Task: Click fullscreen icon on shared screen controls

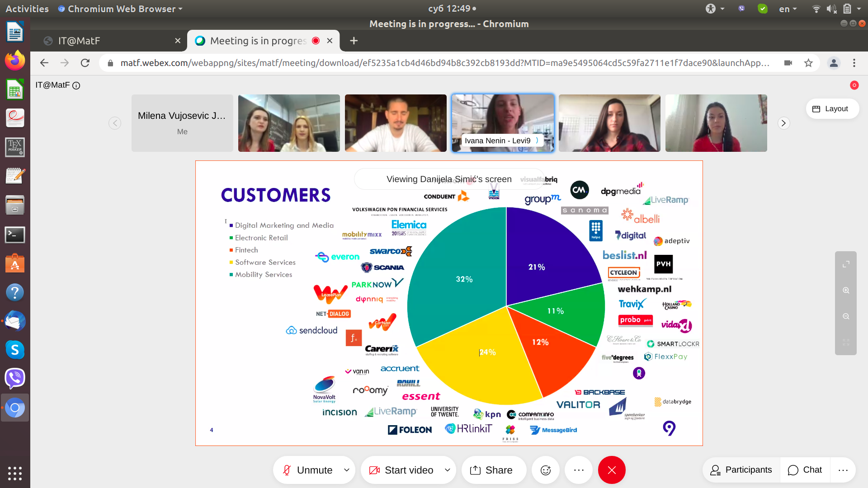Action: (x=846, y=264)
